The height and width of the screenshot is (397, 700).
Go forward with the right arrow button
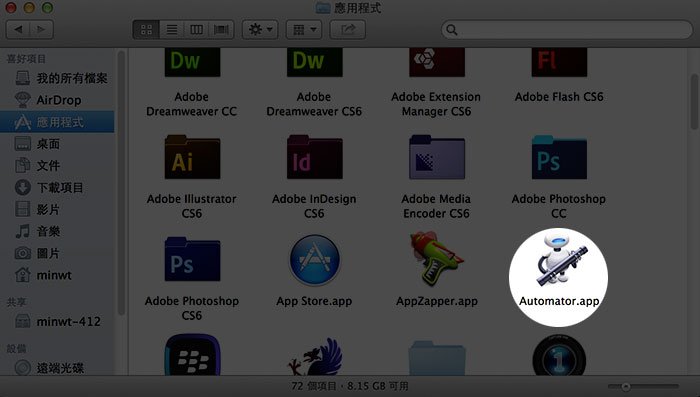coord(42,29)
